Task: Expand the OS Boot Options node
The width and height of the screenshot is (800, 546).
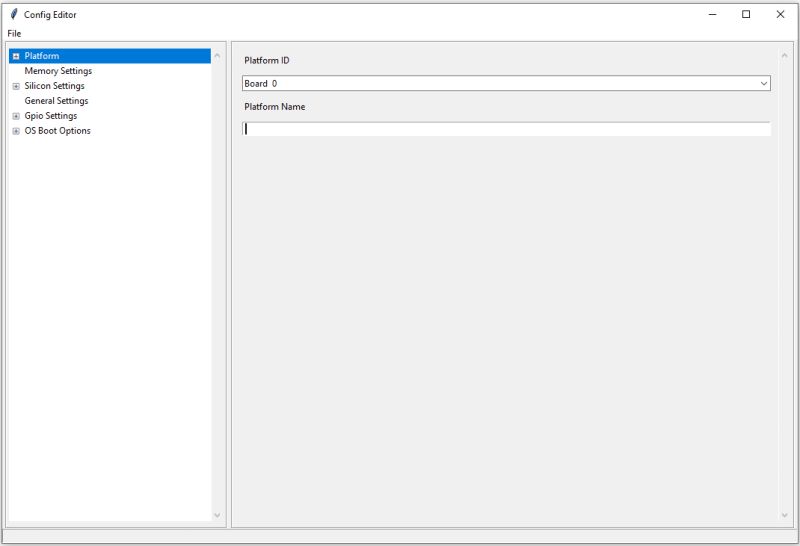Action: tap(16, 131)
